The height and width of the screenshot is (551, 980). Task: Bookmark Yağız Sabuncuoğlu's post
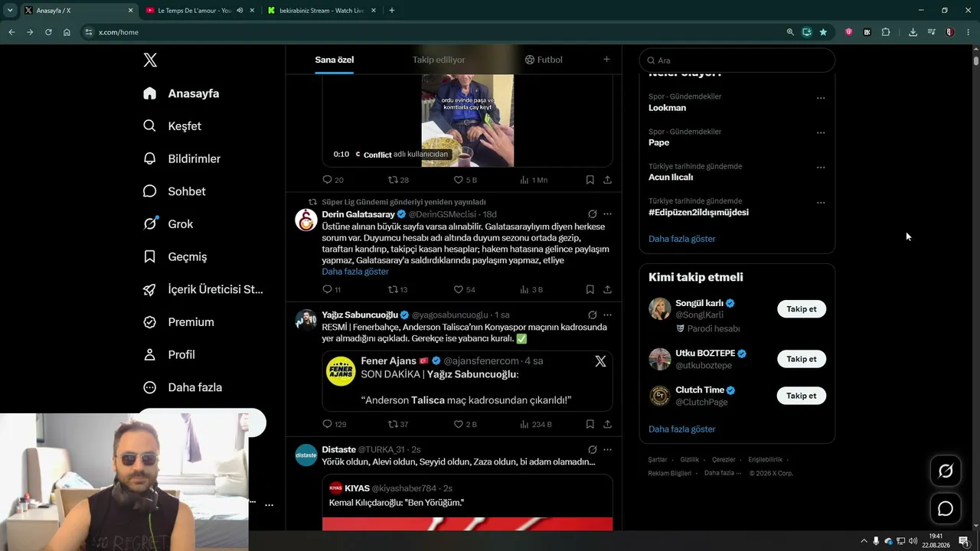[x=590, y=424]
